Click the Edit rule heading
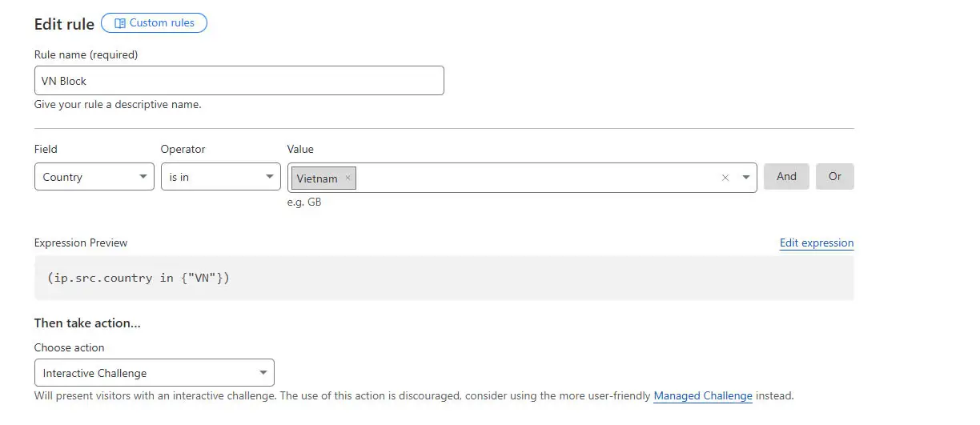 point(64,24)
